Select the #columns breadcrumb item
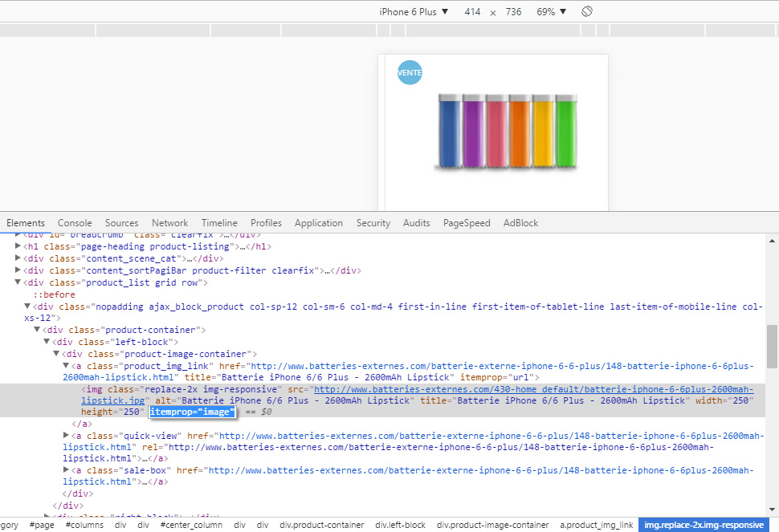Viewport: 779px width, 532px height. point(84,525)
